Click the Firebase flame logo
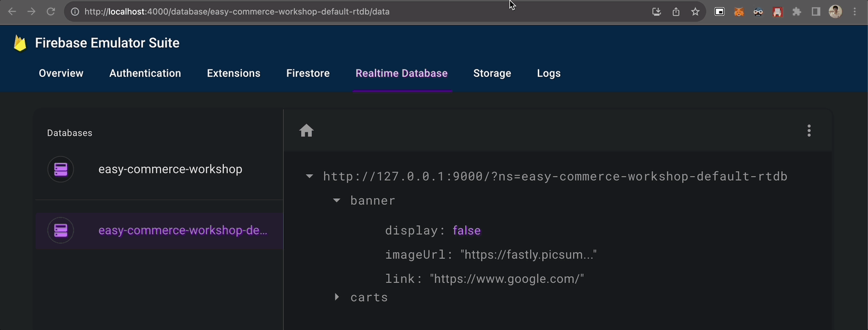The width and height of the screenshot is (868, 330). 20,43
